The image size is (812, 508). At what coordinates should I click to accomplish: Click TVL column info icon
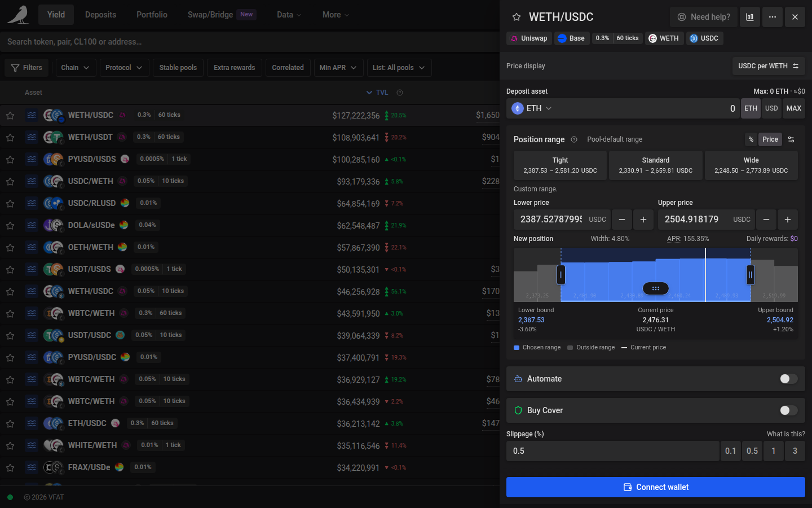[x=400, y=93]
